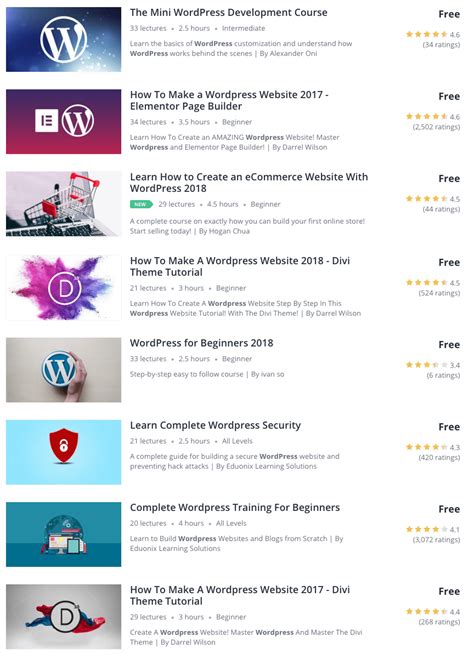Click the red security shield thumbnail
The width and height of the screenshot is (474, 654).
coord(63,452)
